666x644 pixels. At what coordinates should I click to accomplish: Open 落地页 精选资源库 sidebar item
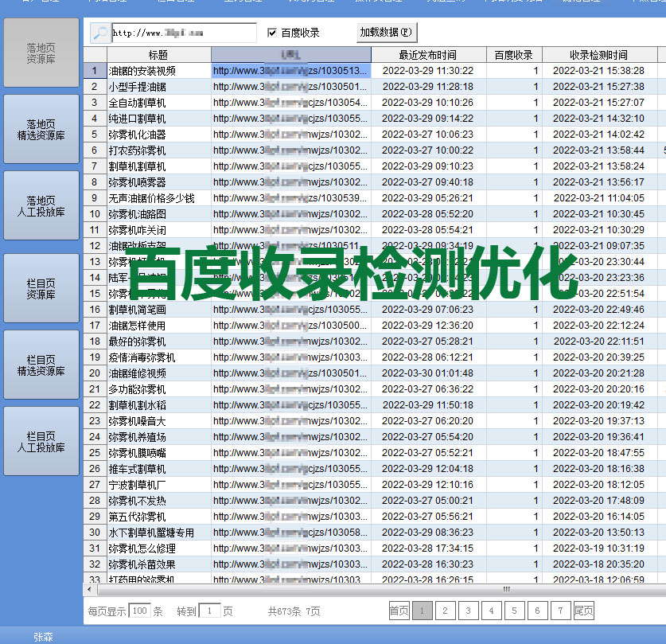[41, 130]
